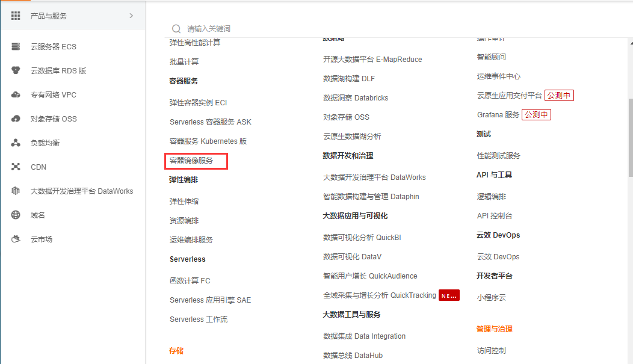Open 云效 DevOps product link
633x364 pixels.
(x=498, y=257)
